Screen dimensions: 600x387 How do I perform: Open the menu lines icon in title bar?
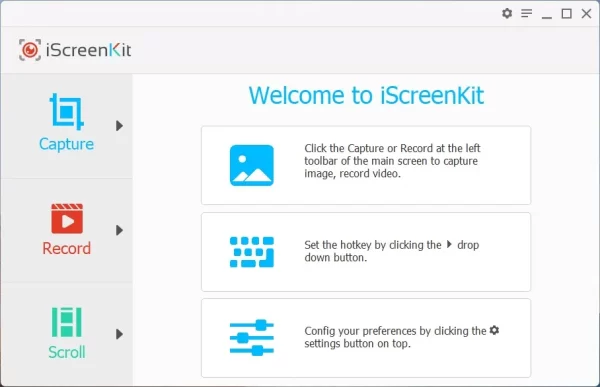tap(527, 13)
